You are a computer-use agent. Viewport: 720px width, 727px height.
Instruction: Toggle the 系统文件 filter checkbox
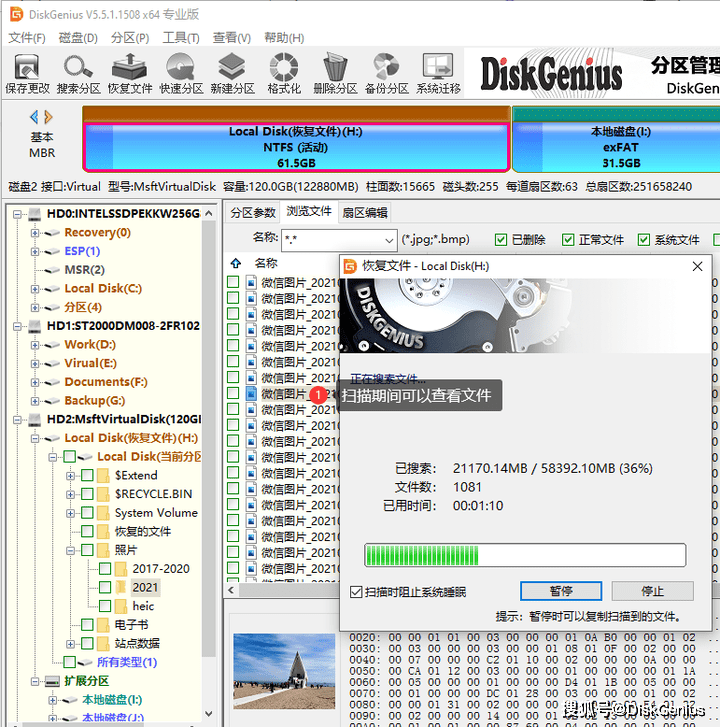(644, 240)
